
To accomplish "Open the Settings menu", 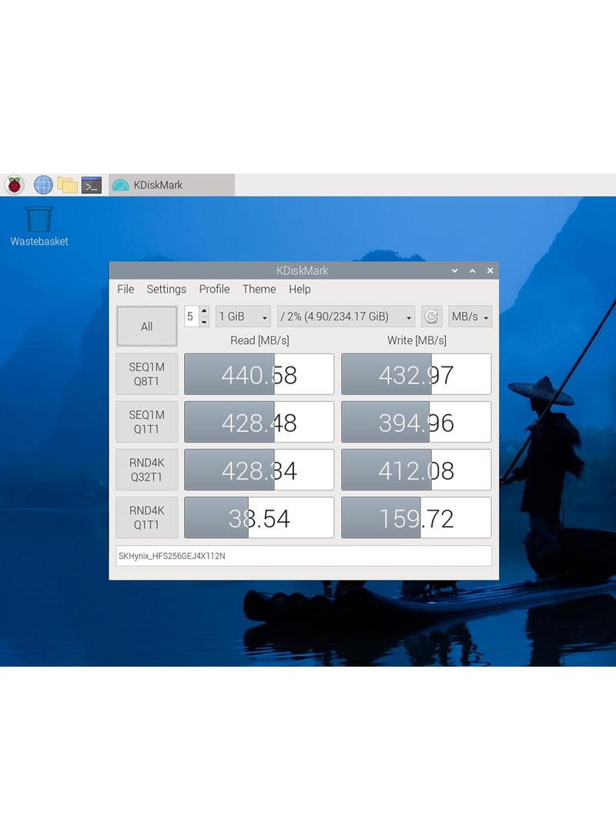I will coord(166,289).
